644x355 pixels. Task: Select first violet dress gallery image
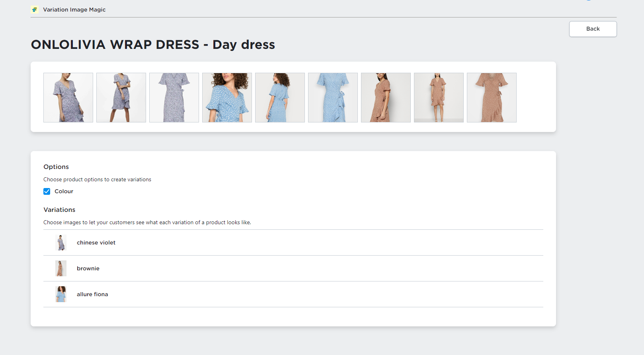[68, 97]
